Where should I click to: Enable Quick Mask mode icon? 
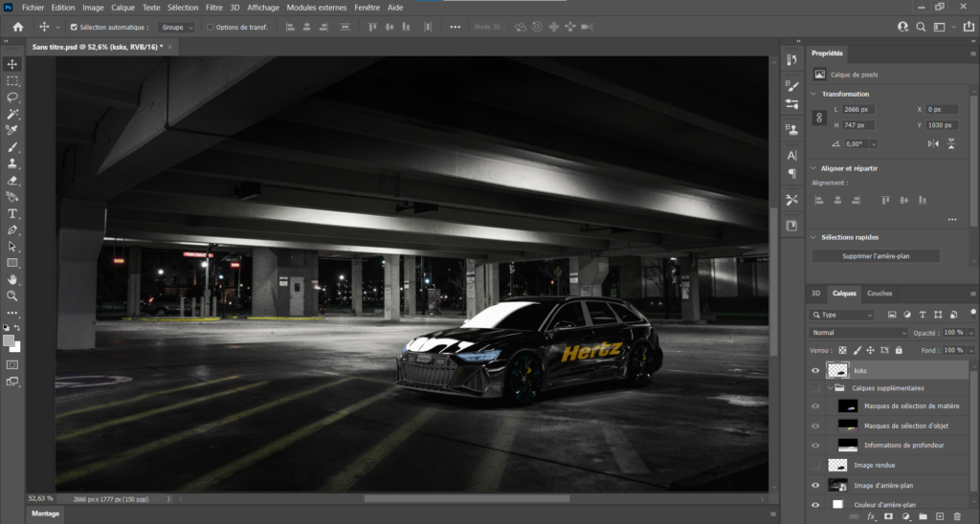click(x=12, y=364)
